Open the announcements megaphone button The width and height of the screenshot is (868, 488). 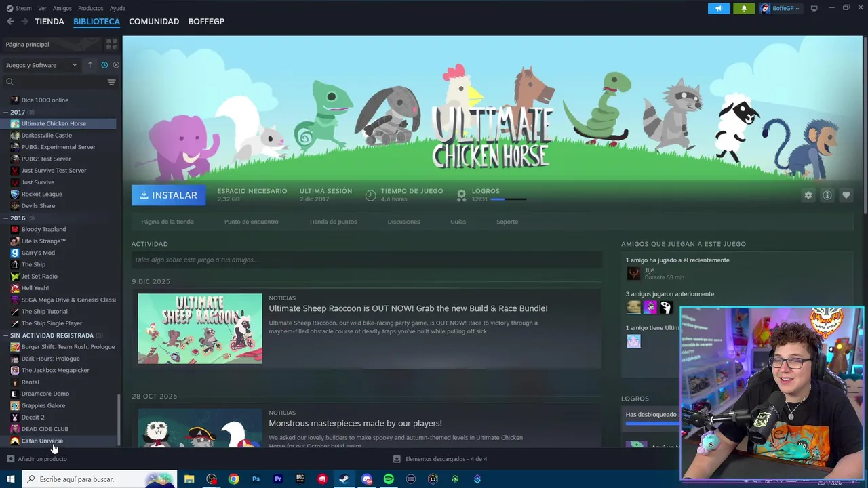point(719,8)
